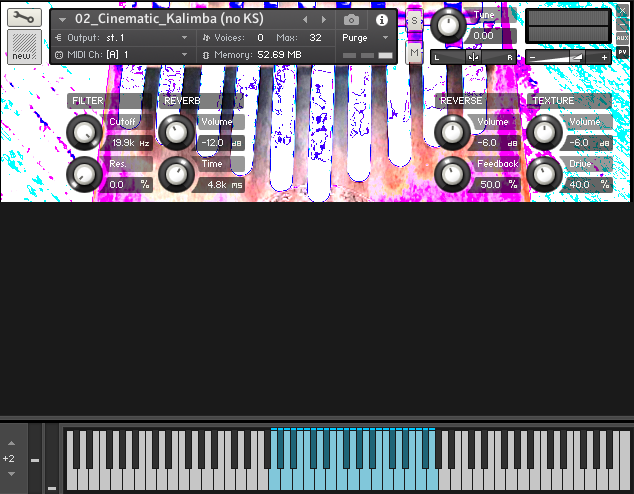This screenshot has width=634, height=494.
Task: Click the Voices count 0
Action: pyautogui.click(x=260, y=38)
